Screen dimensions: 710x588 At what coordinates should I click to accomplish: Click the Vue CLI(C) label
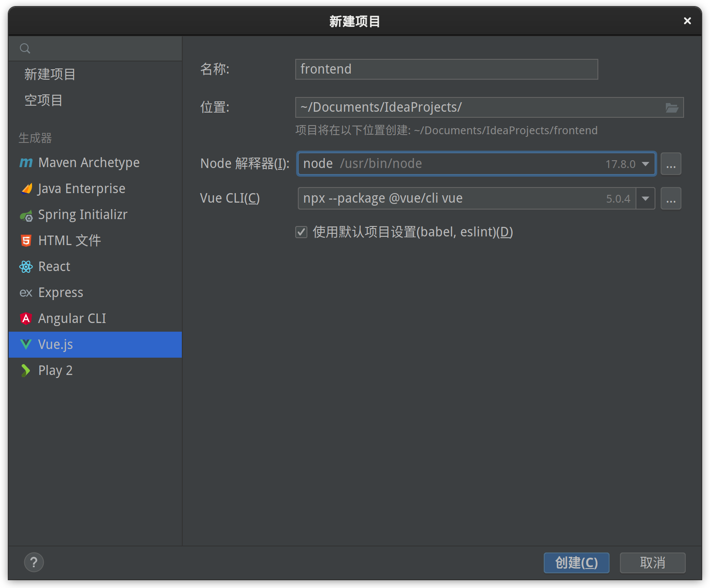(230, 198)
